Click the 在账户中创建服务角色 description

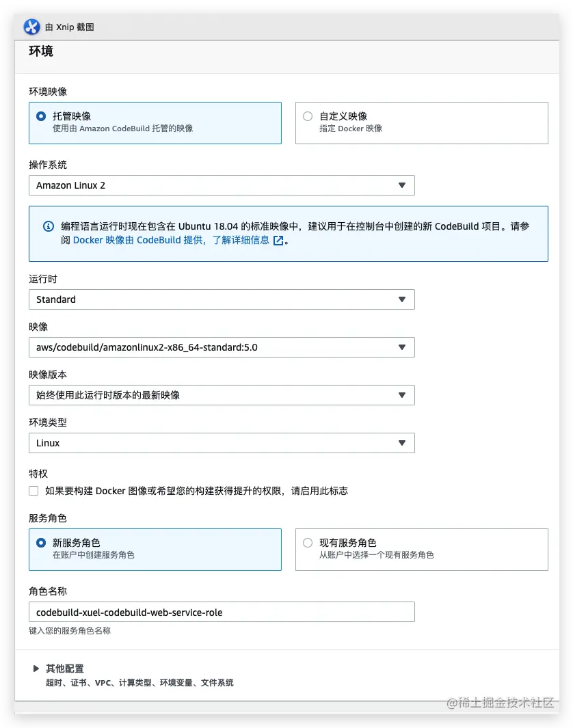93,555
